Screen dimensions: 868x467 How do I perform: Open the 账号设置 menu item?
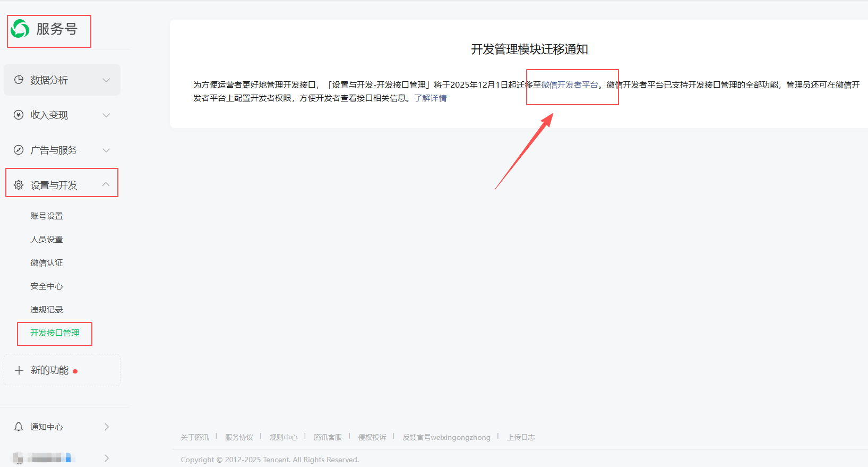[x=47, y=216]
